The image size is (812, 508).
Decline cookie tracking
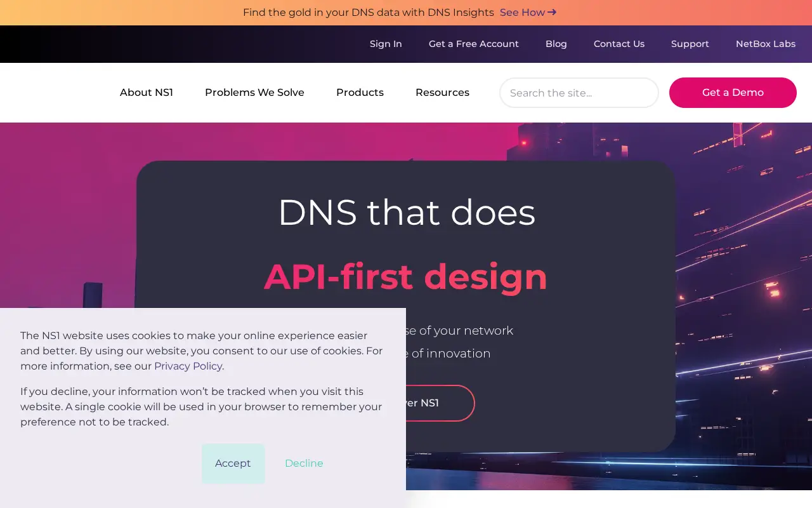point(304,464)
